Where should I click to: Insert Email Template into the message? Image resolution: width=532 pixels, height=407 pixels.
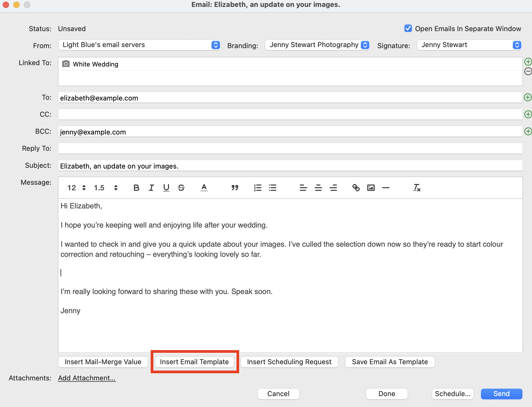point(194,362)
